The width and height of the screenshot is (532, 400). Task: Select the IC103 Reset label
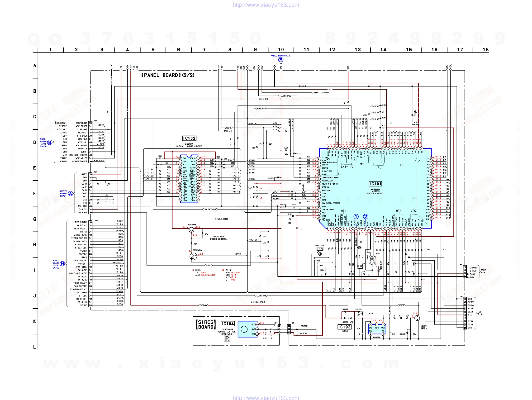[x=344, y=327]
